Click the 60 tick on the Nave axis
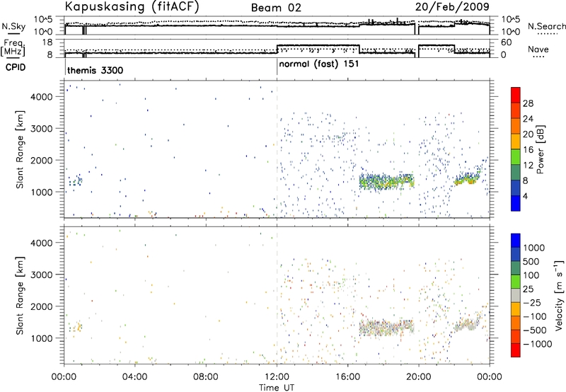The width and height of the screenshot is (566, 392). (507, 42)
